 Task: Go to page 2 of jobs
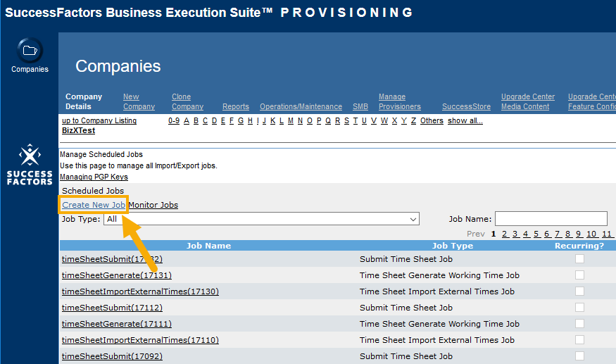click(505, 234)
